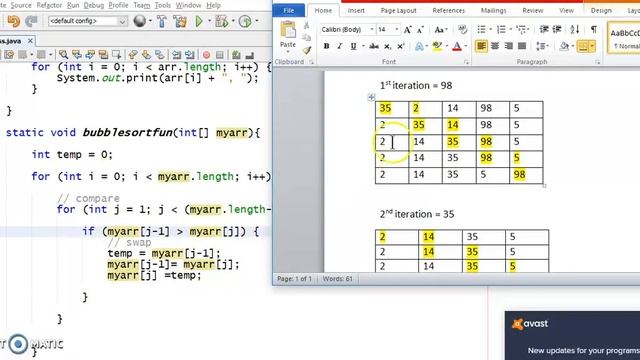Open the Refactor menu
The height and width of the screenshot is (360, 640).
click(x=49, y=5)
